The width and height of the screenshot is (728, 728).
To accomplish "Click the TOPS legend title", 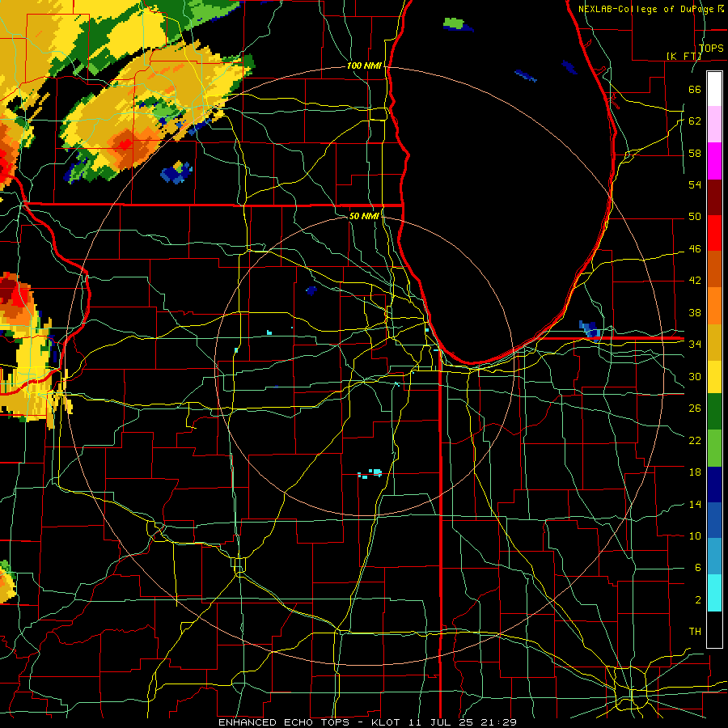I will (710, 48).
